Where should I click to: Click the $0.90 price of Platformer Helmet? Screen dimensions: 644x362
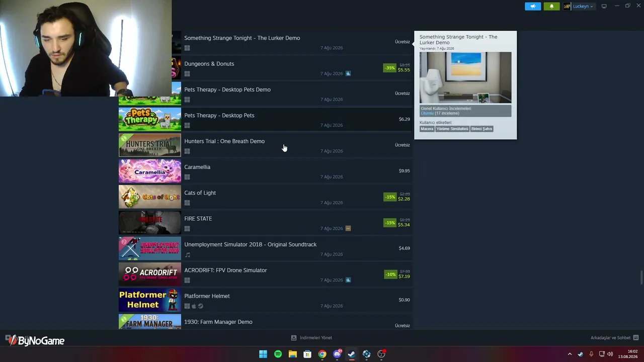click(405, 300)
